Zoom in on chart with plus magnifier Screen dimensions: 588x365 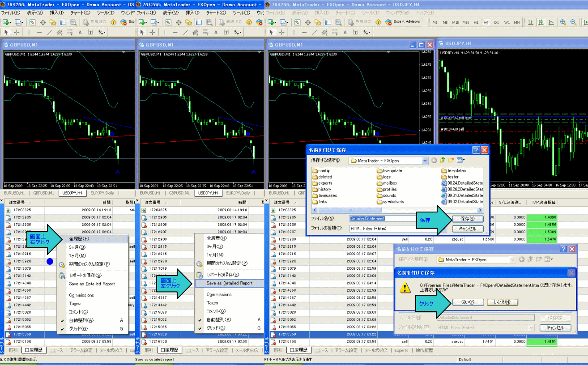pyautogui.click(x=563, y=22)
